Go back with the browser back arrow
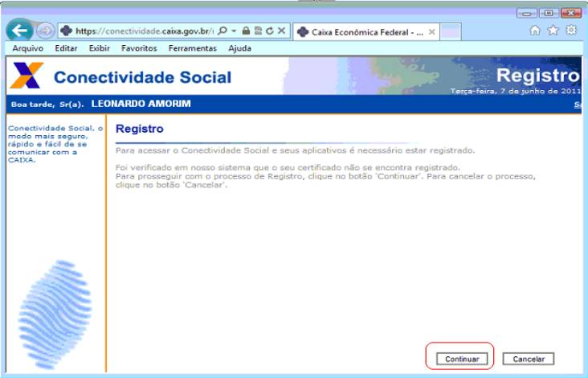 pos(19,31)
